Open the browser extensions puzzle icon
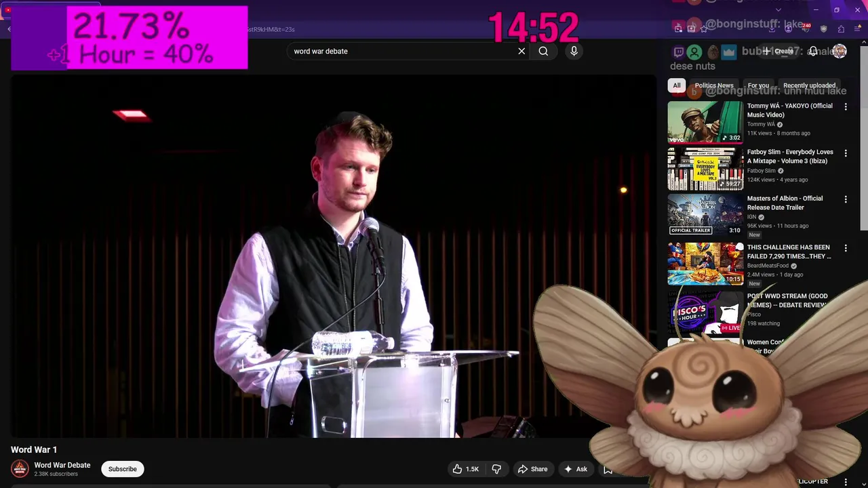Image resolution: width=868 pixels, height=488 pixels. [841, 29]
